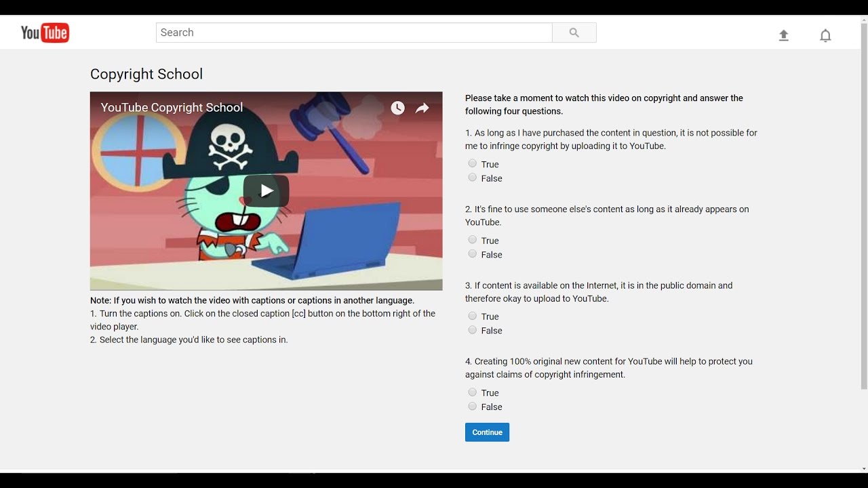Select False for question 3
Image resolution: width=868 pixels, height=488 pixels.
point(473,330)
